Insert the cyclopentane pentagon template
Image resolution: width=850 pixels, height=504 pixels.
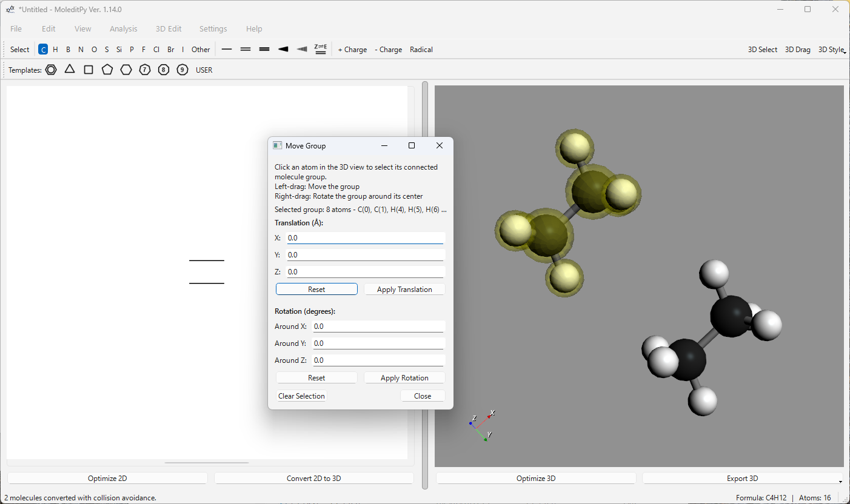pos(107,70)
